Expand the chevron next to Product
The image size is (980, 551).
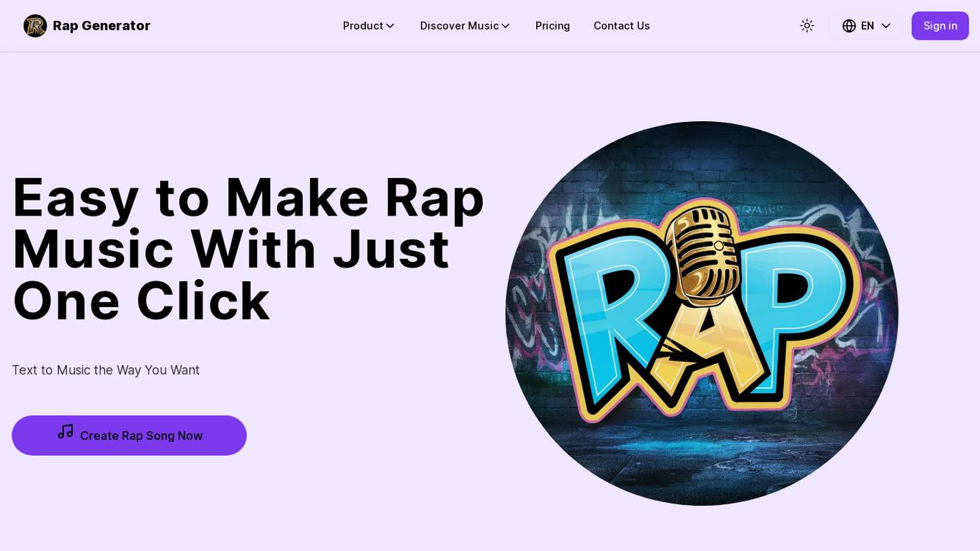(x=390, y=26)
